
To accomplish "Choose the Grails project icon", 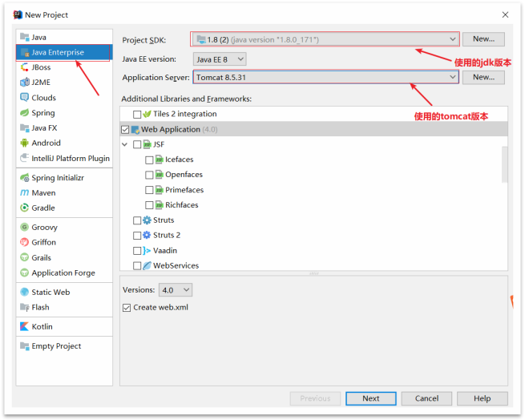I will point(24,257).
